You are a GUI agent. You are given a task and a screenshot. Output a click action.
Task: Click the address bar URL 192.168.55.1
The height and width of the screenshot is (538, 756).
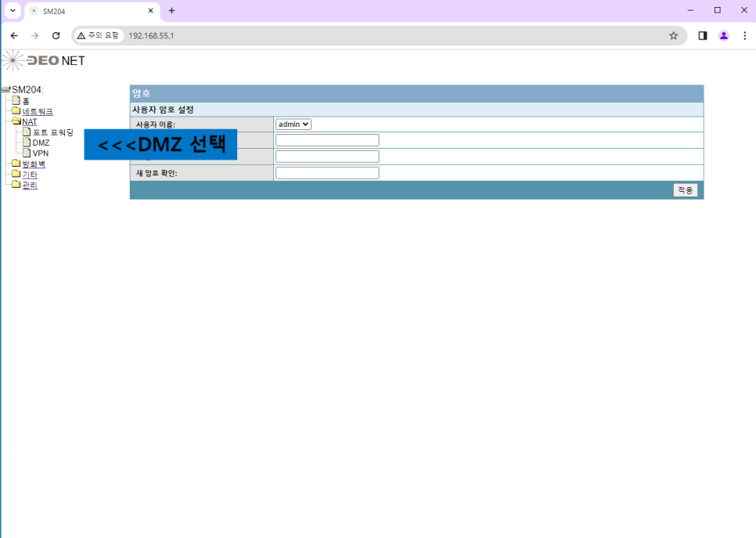(151, 36)
